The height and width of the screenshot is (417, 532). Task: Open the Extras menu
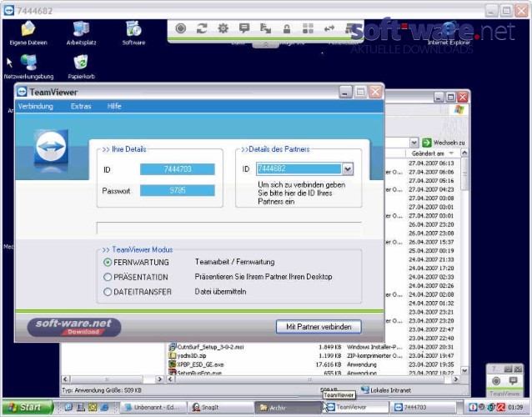point(81,106)
